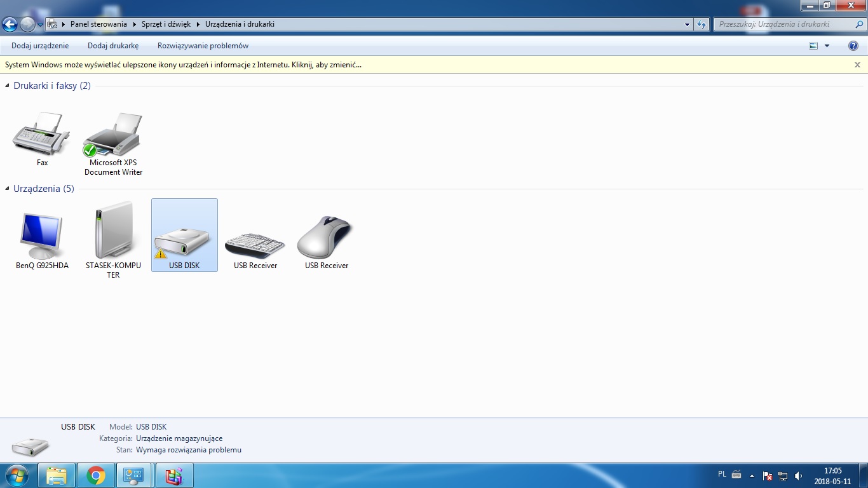This screenshot has width=868, height=488.
Task: Click the BenQ G925HDA monitor icon
Action: click(42, 236)
